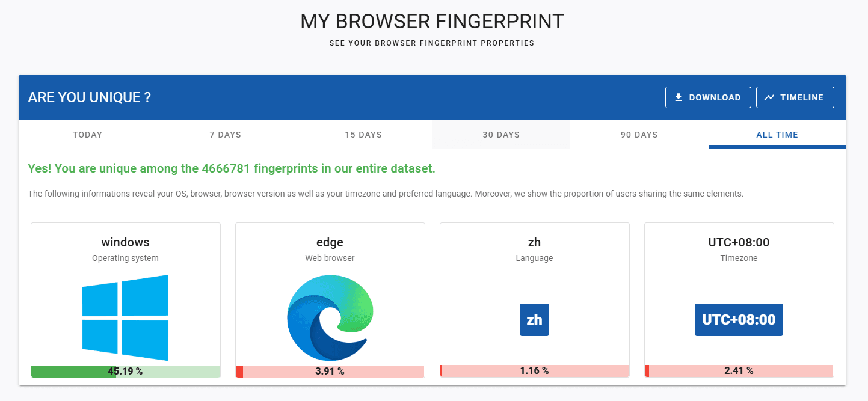Viewport: 868px width, 401px height.
Task: Click the windows 45.19 % progress bar
Action: (125, 372)
